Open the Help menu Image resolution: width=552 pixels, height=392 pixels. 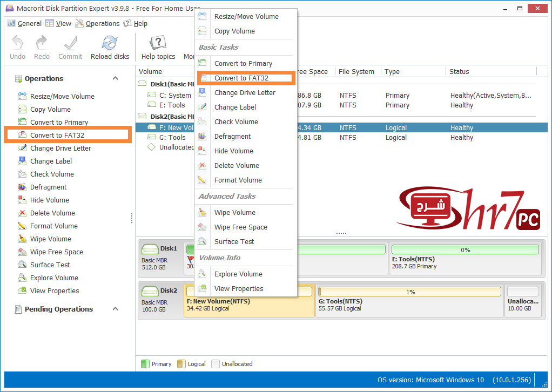click(x=136, y=23)
